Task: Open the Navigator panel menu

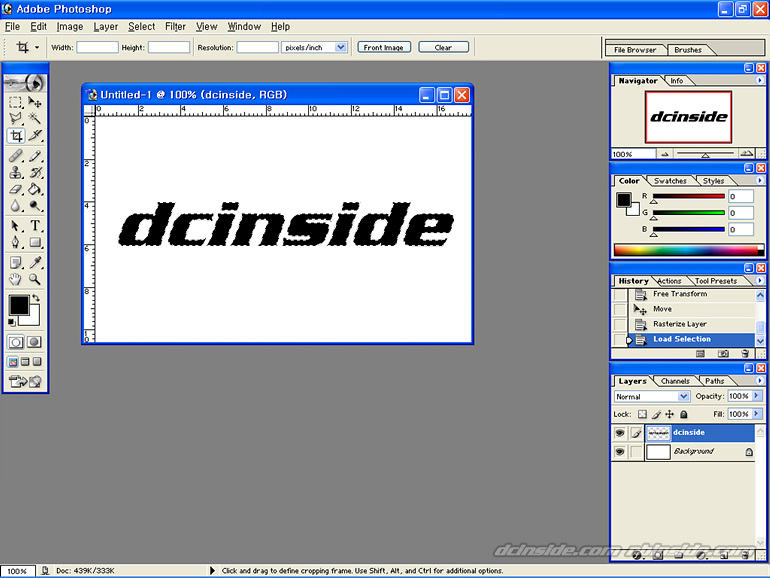Action: point(759,80)
